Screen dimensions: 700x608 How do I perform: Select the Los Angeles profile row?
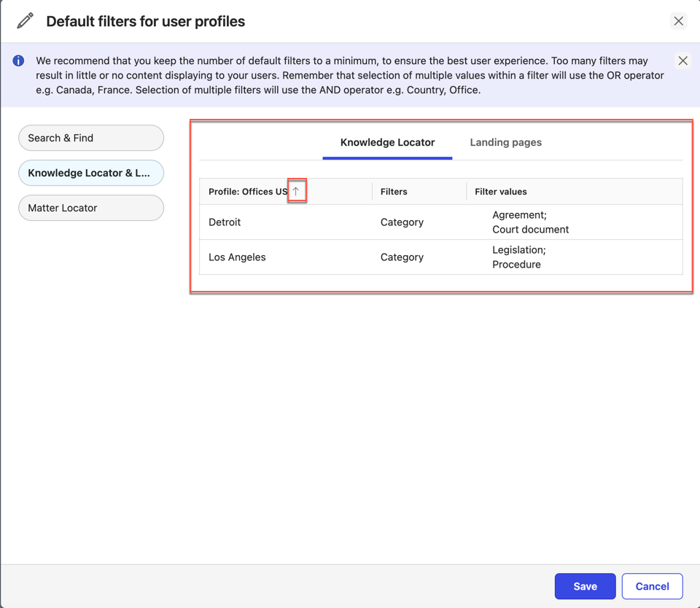(x=237, y=257)
